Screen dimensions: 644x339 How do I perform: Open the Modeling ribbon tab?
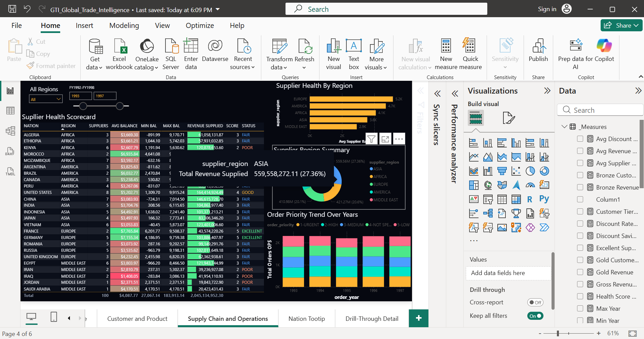point(124,26)
